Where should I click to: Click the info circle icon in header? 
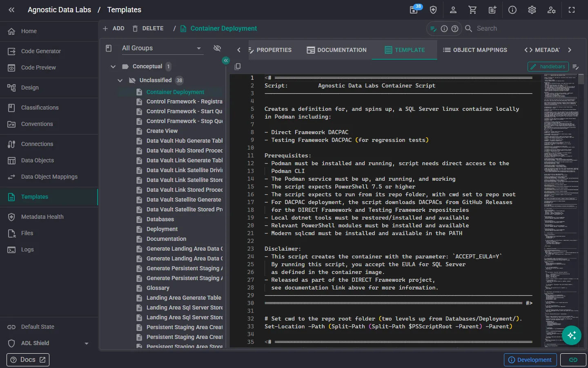pos(512,10)
